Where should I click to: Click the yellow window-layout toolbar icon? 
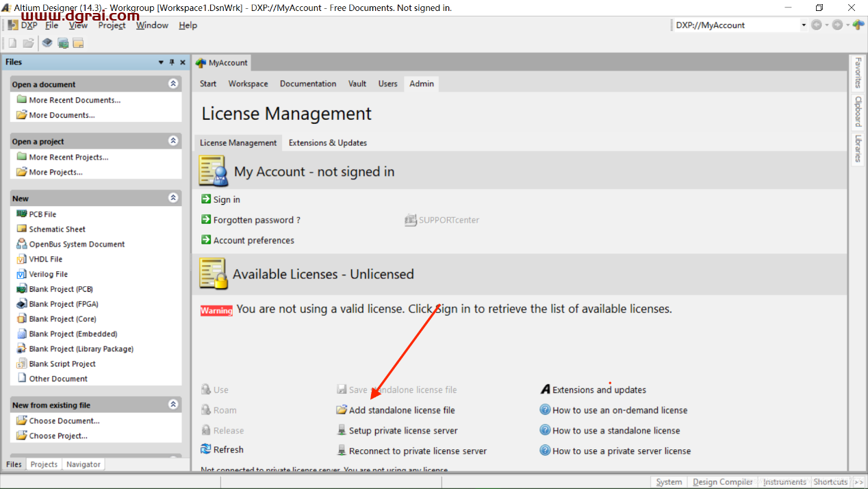[78, 43]
